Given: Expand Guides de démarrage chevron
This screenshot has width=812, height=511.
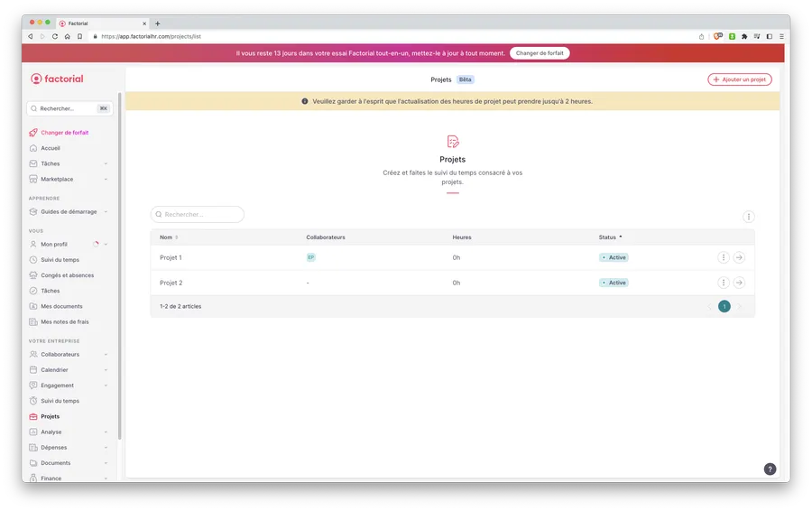Looking at the screenshot, I should click(106, 212).
